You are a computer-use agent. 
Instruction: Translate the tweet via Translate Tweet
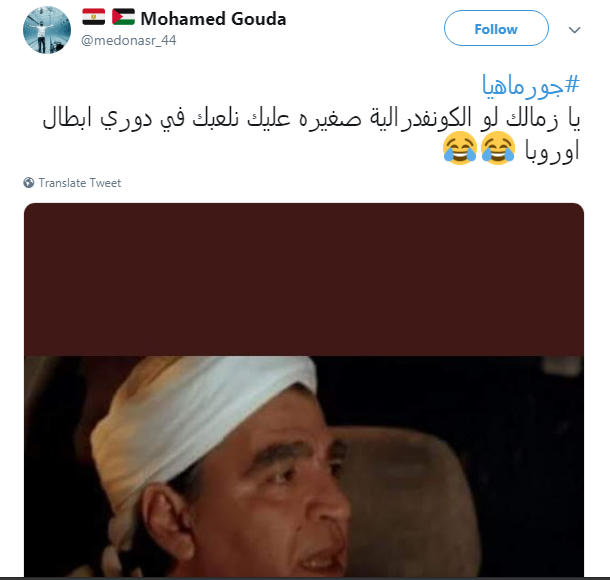pyautogui.click(x=80, y=183)
